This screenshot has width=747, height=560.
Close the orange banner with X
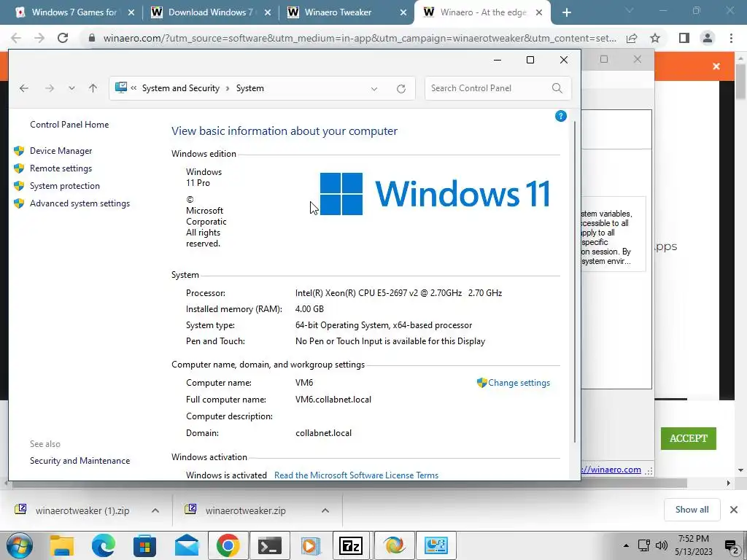716,66
